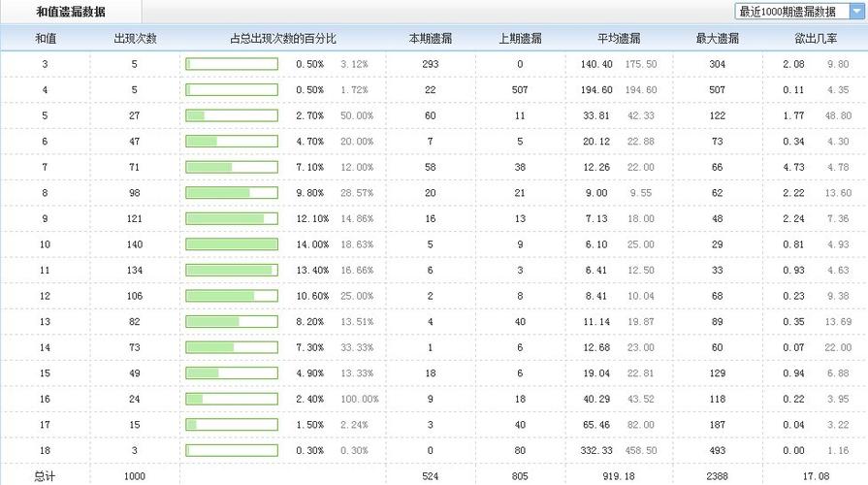Select the 最近1000期遗漏数据 combo box text
This screenshot has width=868, height=485.
tap(788, 11)
